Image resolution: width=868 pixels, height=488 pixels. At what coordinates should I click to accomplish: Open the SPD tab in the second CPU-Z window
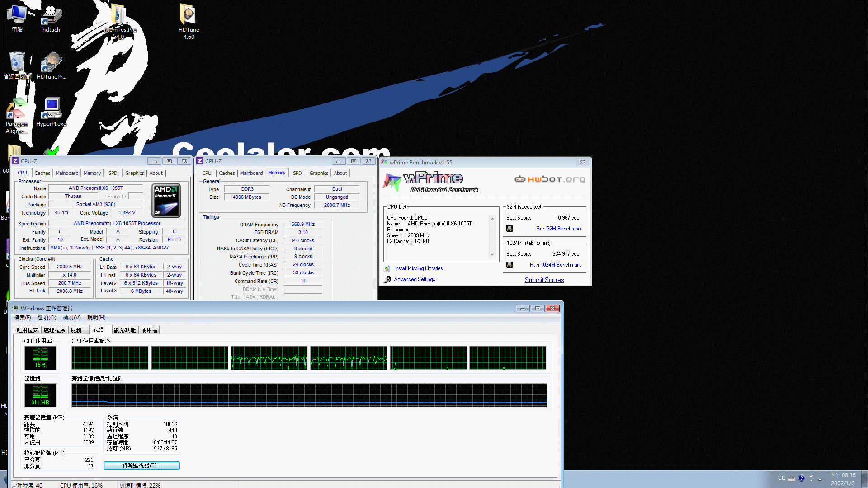coord(297,173)
